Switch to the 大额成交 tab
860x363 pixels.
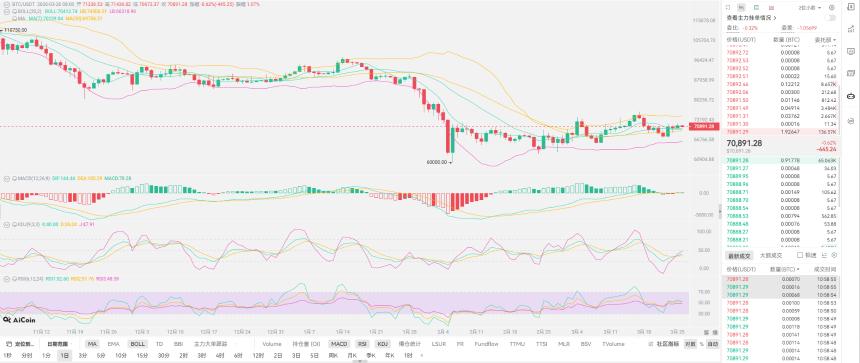pos(770,256)
